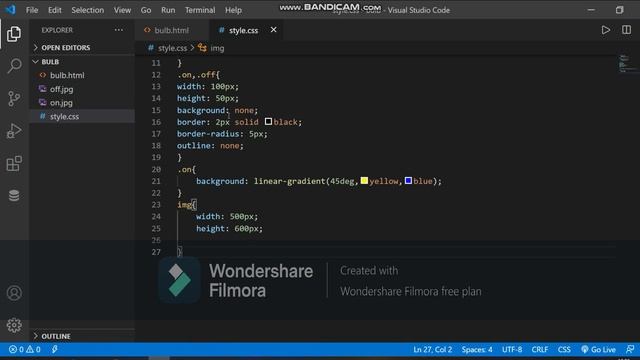640x360 pixels.
Task: Select style.css in the explorer
Action: point(82,116)
